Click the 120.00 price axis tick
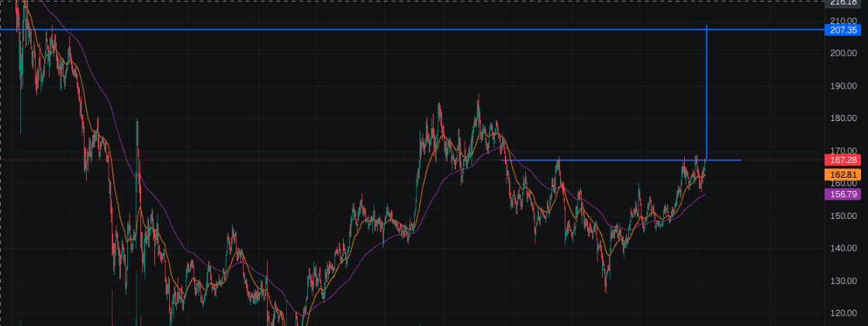Image resolution: width=868 pixels, height=326 pixels. (x=844, y=314)
